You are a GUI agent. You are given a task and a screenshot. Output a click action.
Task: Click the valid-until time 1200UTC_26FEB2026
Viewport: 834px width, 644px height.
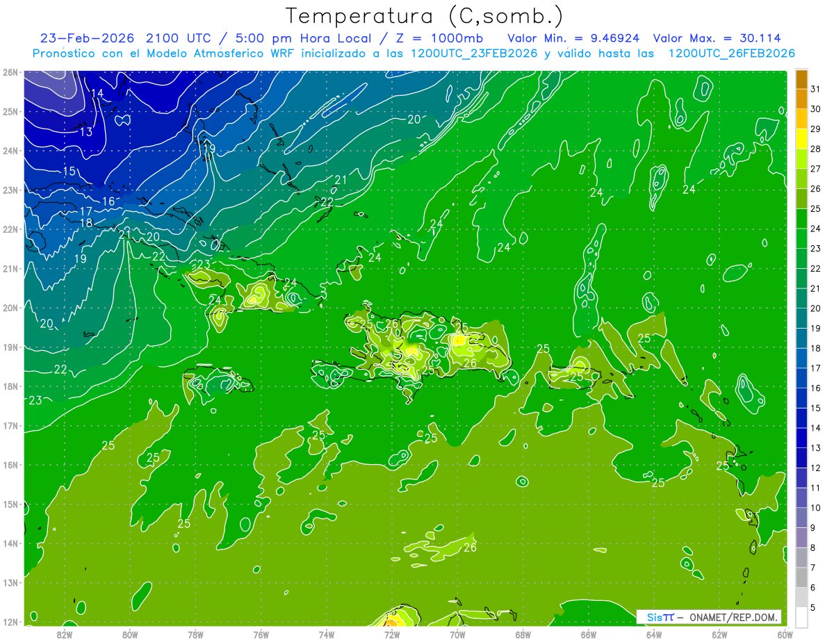tap(732, 53)
